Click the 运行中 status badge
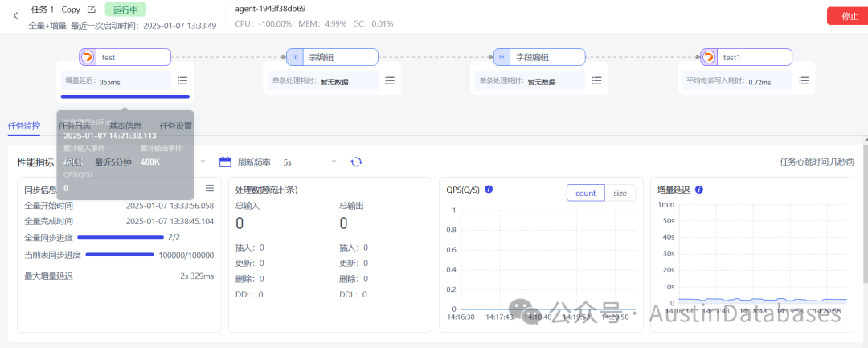Viewport: 868px width, 348px height. 125,10
